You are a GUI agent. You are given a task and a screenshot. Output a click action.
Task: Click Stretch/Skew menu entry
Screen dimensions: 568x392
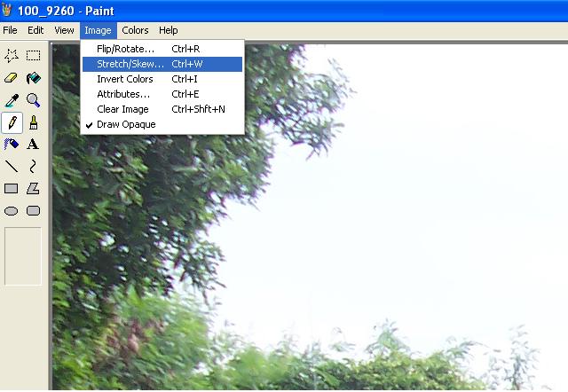click(x=162, y=64)
